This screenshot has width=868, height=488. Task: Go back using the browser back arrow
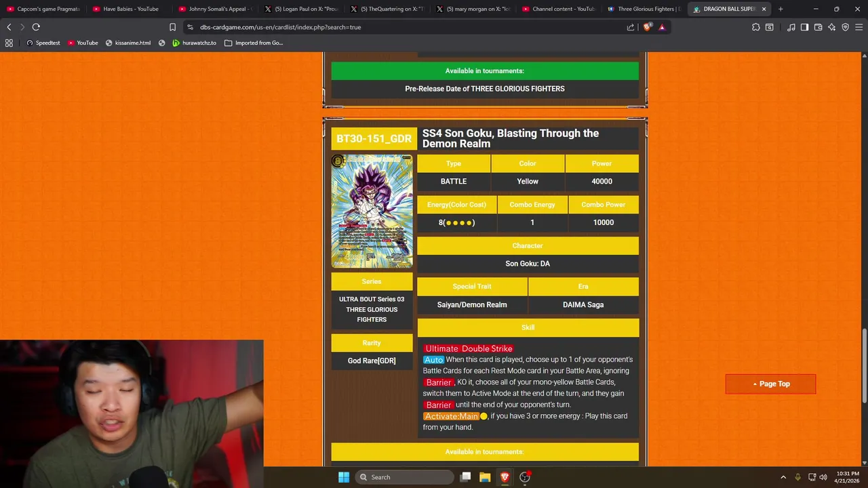click(x=9, y=27)
